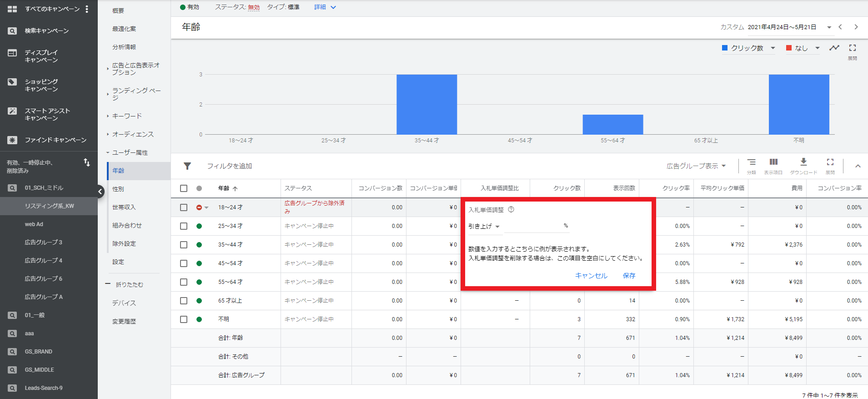This screenshot has width=868, height=399.
Task: Check the 55~64 才 row checkbox
Action: (x=184, y=282)
